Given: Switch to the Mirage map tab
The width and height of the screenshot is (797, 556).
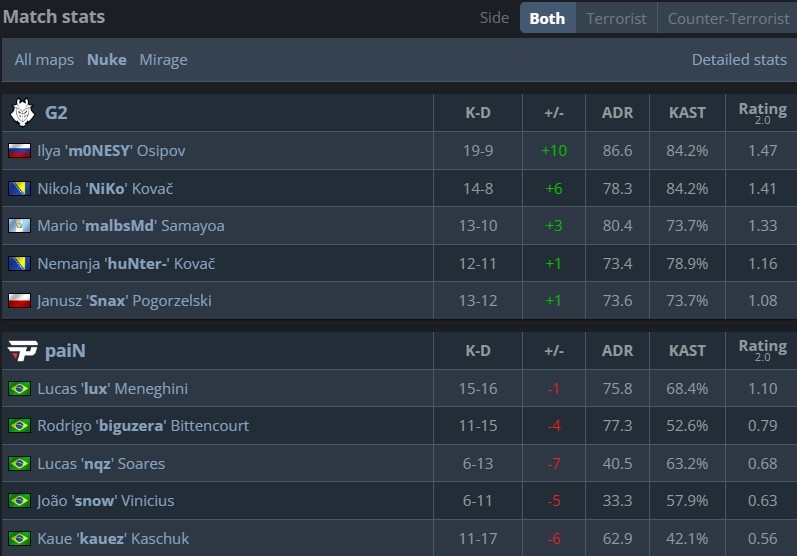Looking at the screenshot, I should (163, 60).
